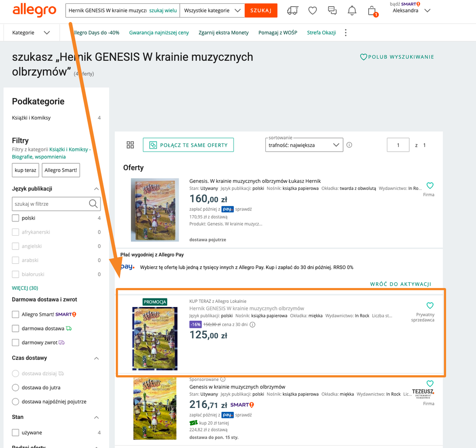Open book thumbnail of 160,00 zł offer

click(x=155, y=210)
